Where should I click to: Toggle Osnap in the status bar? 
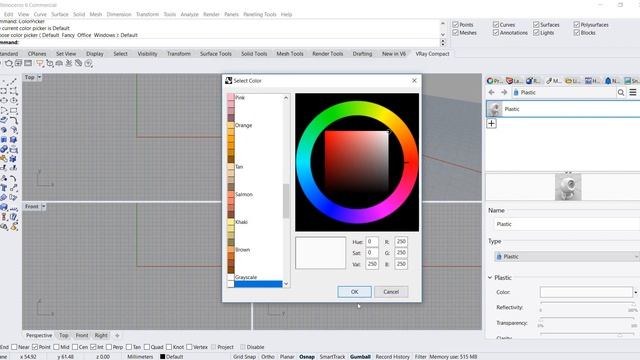click(x=307, y=357)
